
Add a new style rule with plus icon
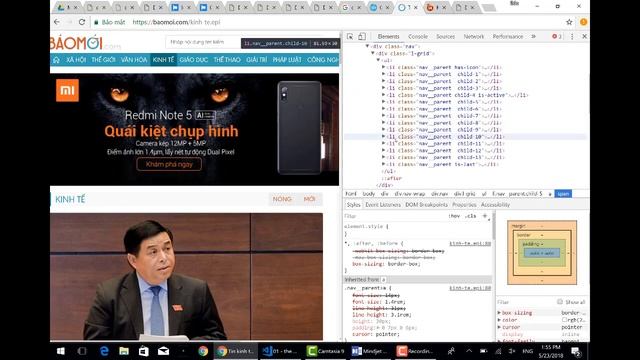(x=485, y=216)
